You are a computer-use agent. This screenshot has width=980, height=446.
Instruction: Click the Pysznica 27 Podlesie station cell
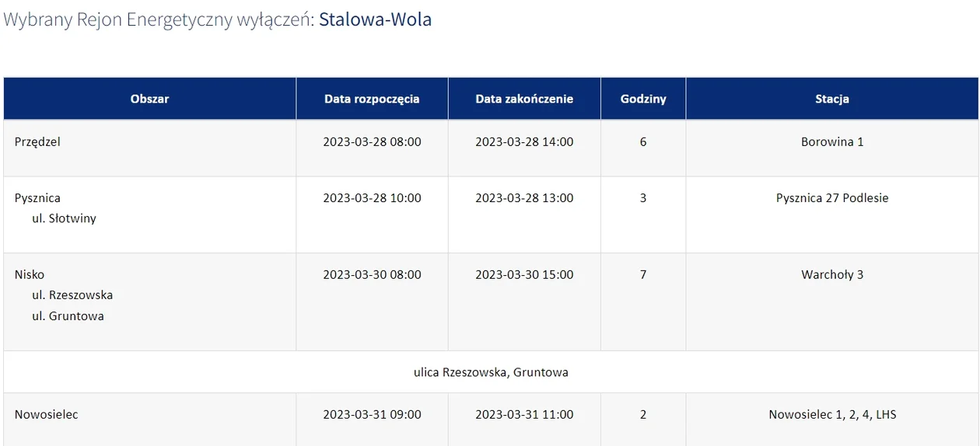832,214
